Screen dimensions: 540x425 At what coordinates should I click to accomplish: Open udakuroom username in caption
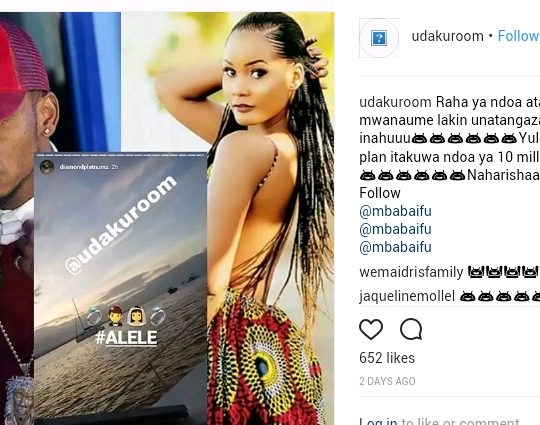(395, 102)
